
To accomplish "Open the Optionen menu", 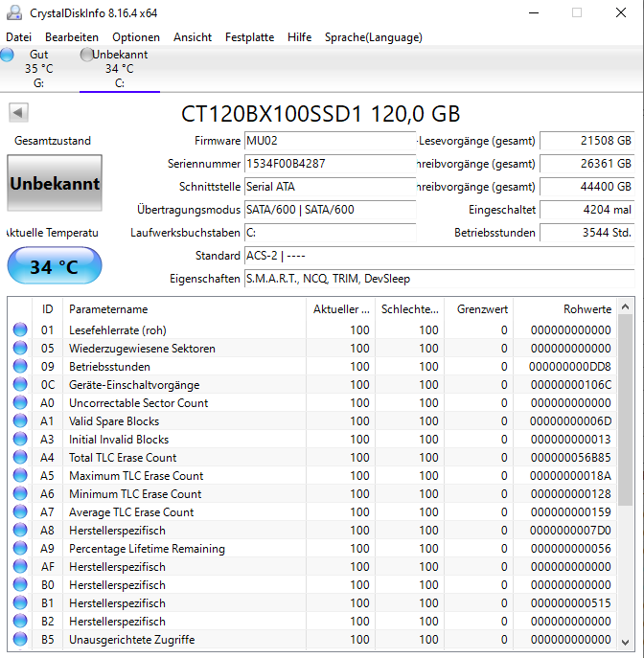I will [x=136, y=37].
